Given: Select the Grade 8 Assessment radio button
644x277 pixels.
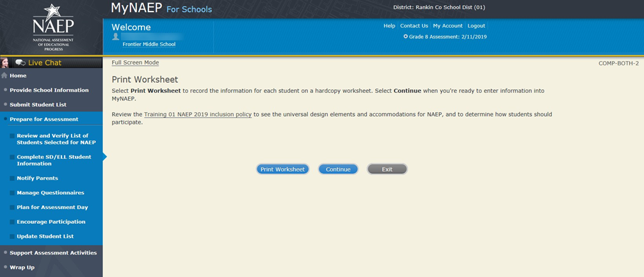Looking at the screenshot, I should (406, 37).
